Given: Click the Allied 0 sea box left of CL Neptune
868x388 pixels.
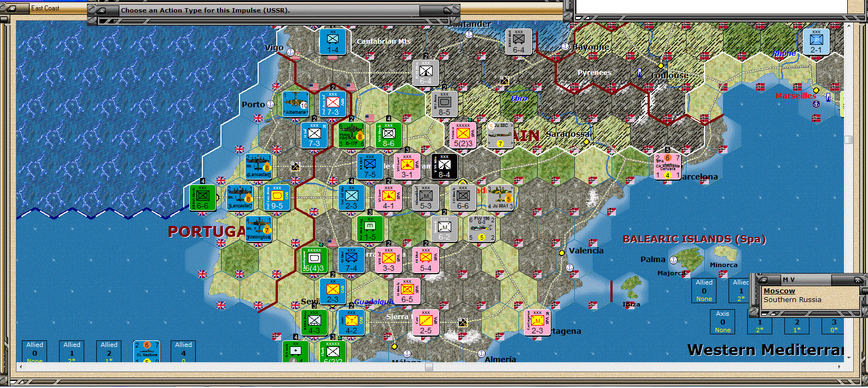Looking at the screenshot, I should coord(34,351).
